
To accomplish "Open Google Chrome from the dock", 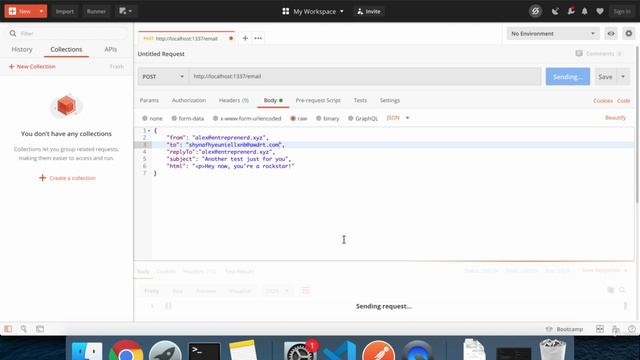I will [x=126, y=351].
